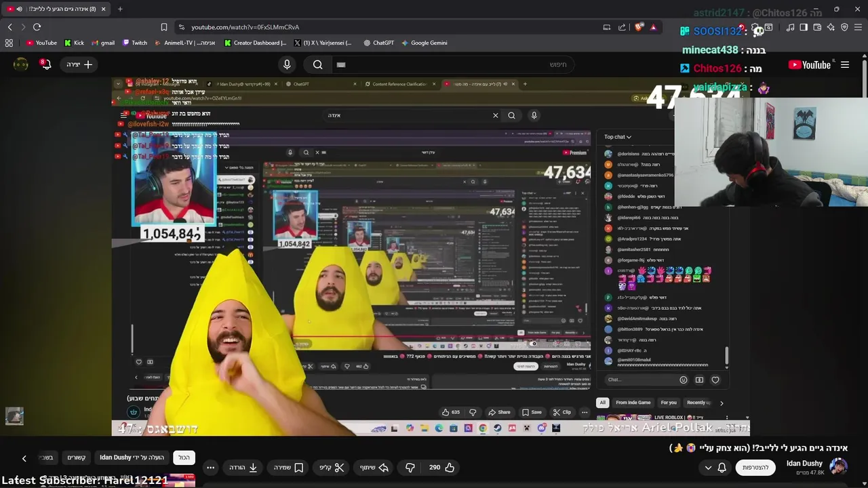868x488 pixels.
Task: Go forward in browser history
Action: (x=22, y=27)
